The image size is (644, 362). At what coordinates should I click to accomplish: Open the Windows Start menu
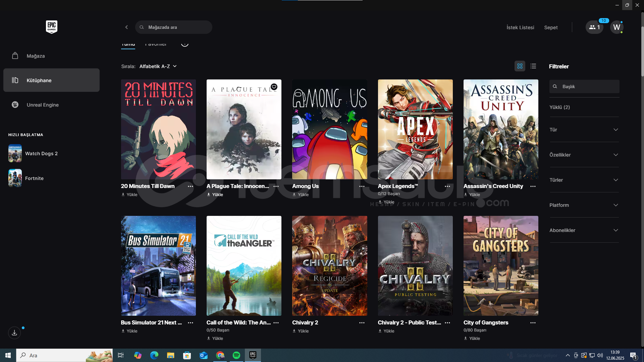click(x=8, y=355)
